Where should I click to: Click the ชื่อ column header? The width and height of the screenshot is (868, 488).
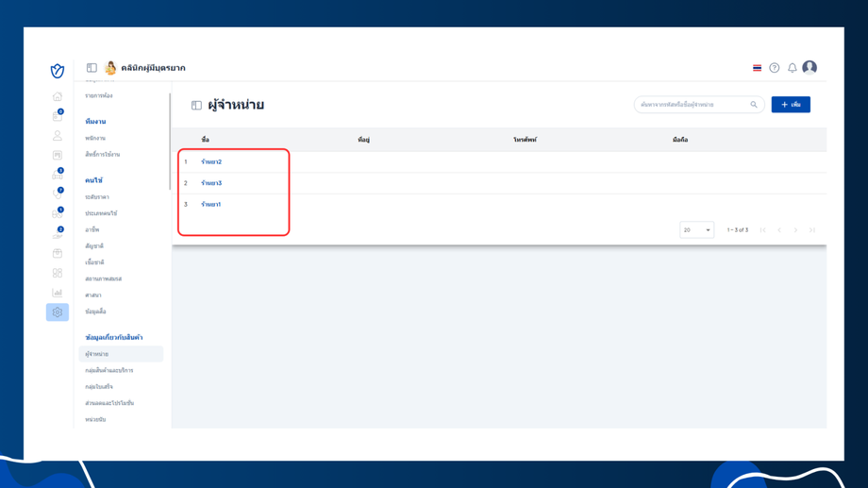coord(205,140)
